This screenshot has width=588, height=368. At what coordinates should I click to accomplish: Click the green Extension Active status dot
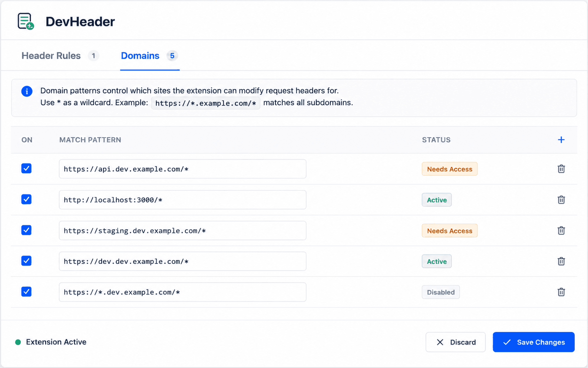pos(18,342)
